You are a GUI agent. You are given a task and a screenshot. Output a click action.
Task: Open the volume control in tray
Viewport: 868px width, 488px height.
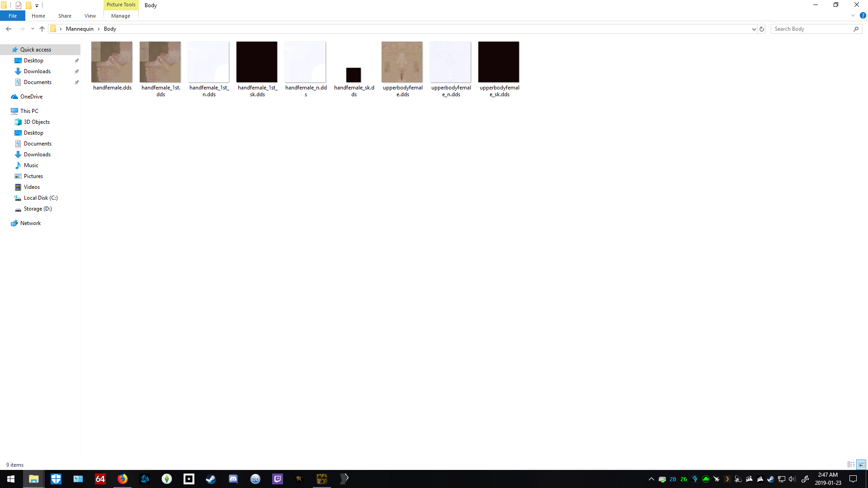pos(793,479)
